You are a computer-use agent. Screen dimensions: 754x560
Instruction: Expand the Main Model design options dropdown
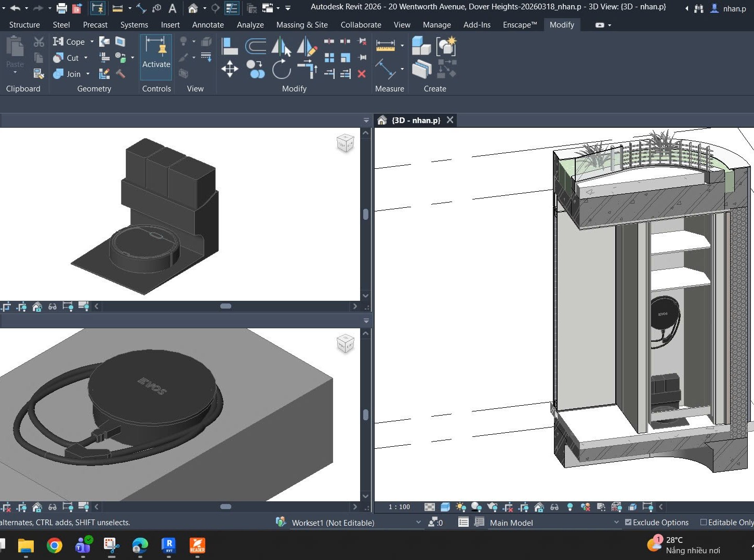click(x=616, y=522)
